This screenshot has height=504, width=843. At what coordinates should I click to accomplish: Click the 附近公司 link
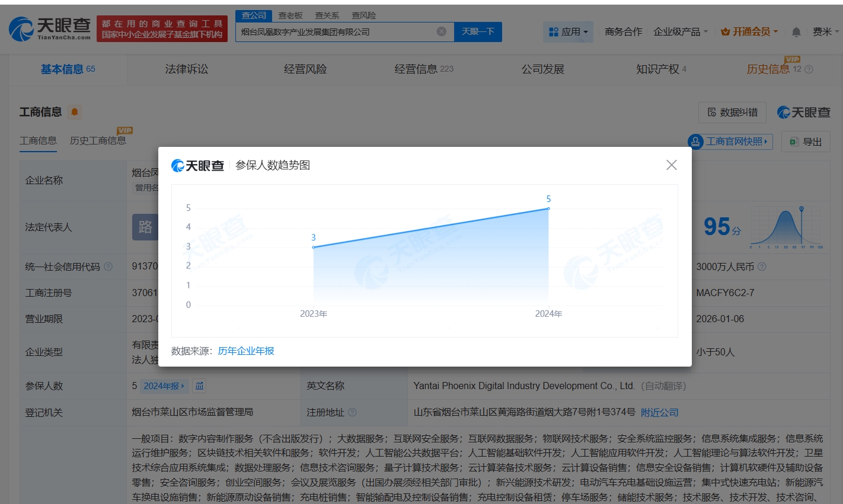point(660,412)
